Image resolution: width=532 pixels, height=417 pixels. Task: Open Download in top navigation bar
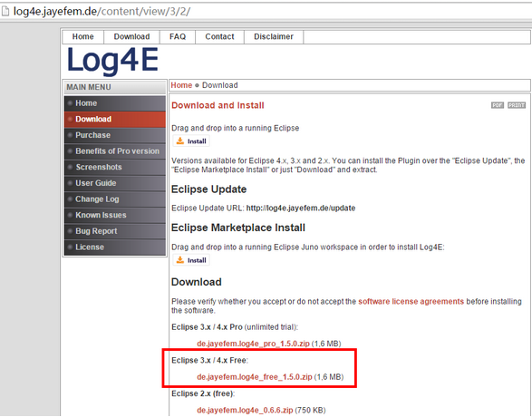point(131,36)
